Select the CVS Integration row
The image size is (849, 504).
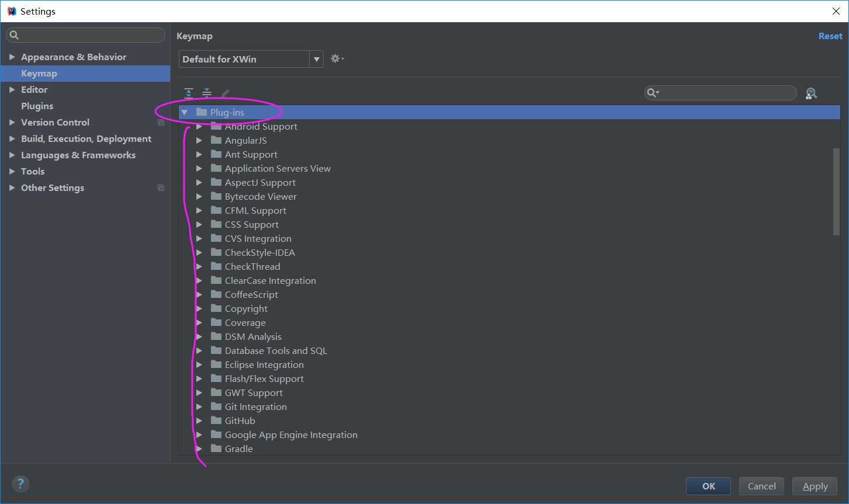pyautogui.click(x=510, y=238)
